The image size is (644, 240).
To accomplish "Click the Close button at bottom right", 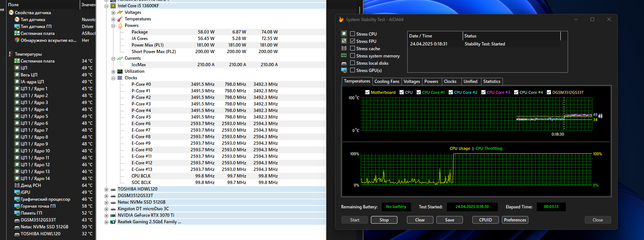I will (598, 220).
